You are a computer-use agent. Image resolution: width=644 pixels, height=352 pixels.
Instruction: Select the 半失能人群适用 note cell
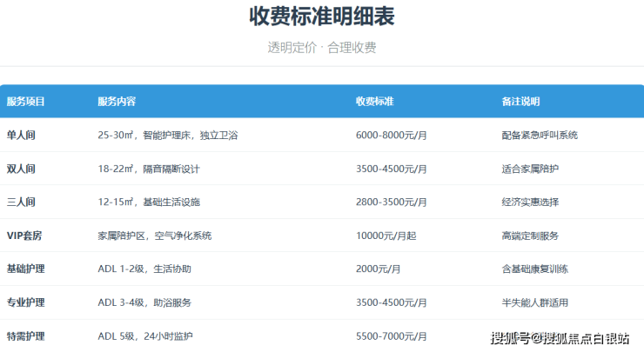click(535, 302)
